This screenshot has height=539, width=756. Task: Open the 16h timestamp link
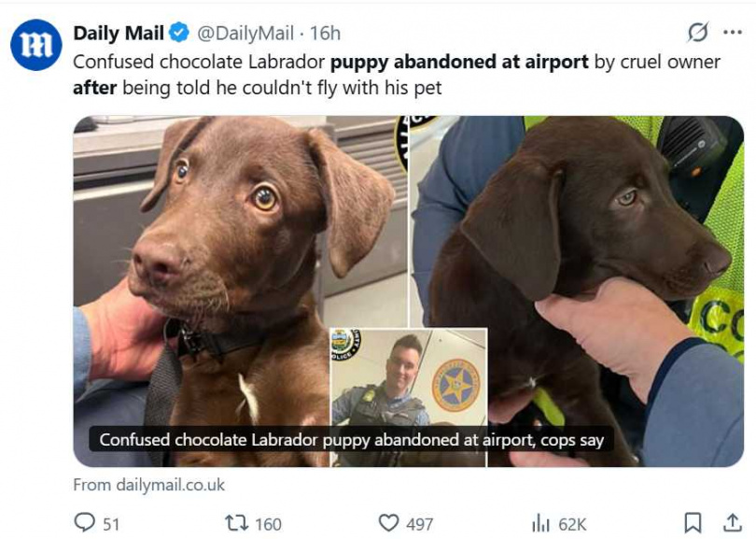[x=325, y=34]
